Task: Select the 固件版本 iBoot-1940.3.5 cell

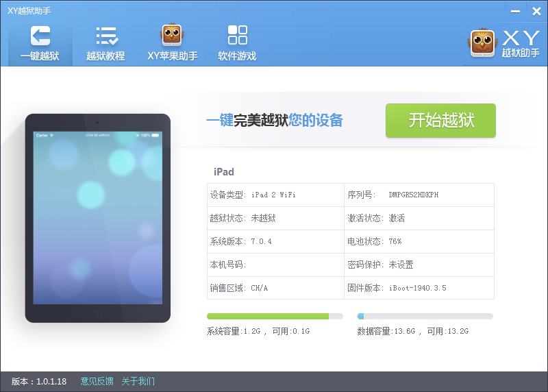Action: point(419,288)
